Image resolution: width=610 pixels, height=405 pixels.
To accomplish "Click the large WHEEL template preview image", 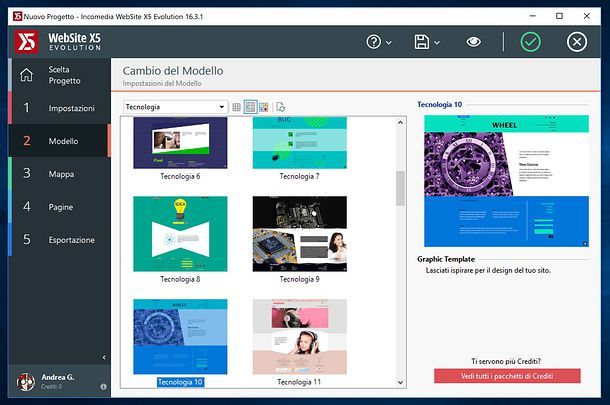I will point(506,181).
